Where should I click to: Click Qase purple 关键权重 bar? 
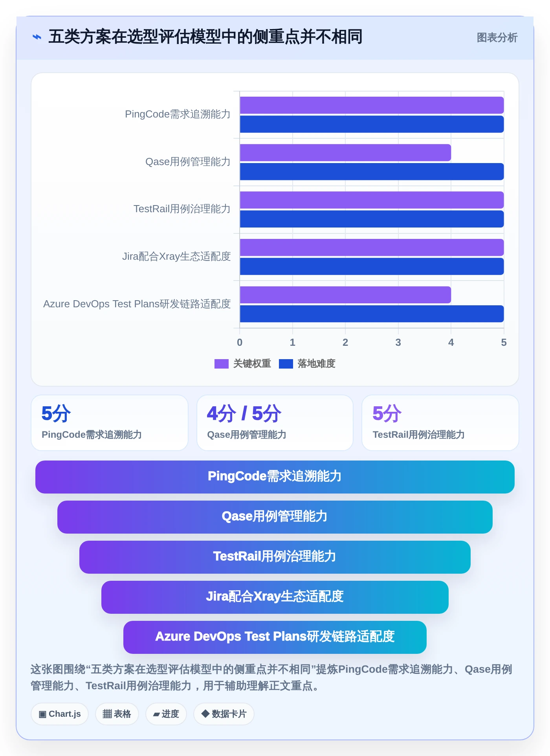coord(345,153)
